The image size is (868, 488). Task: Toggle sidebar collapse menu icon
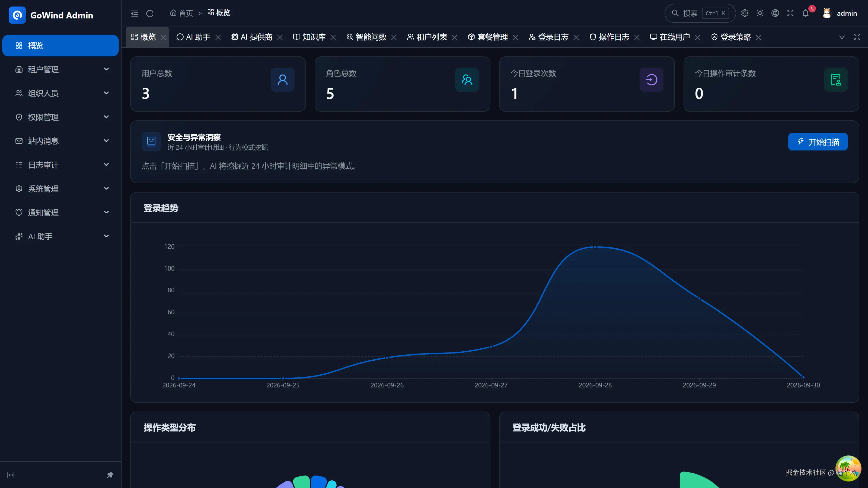coord(135,13)
